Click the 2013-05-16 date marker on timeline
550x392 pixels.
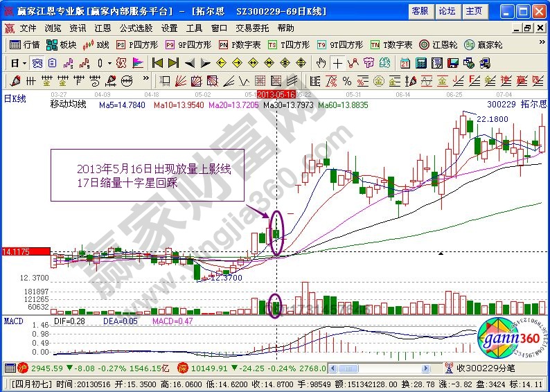coord(276,93)
